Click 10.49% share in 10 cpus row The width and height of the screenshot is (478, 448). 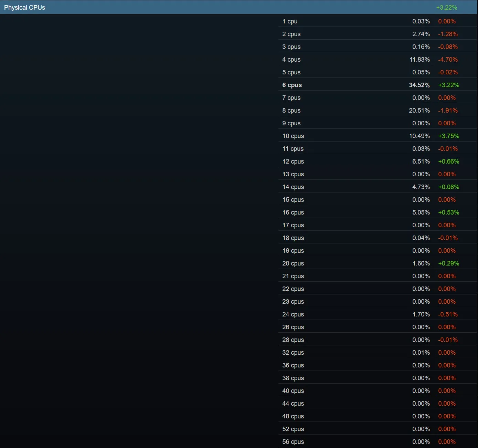pyautogui.click(x=419, y=136)
